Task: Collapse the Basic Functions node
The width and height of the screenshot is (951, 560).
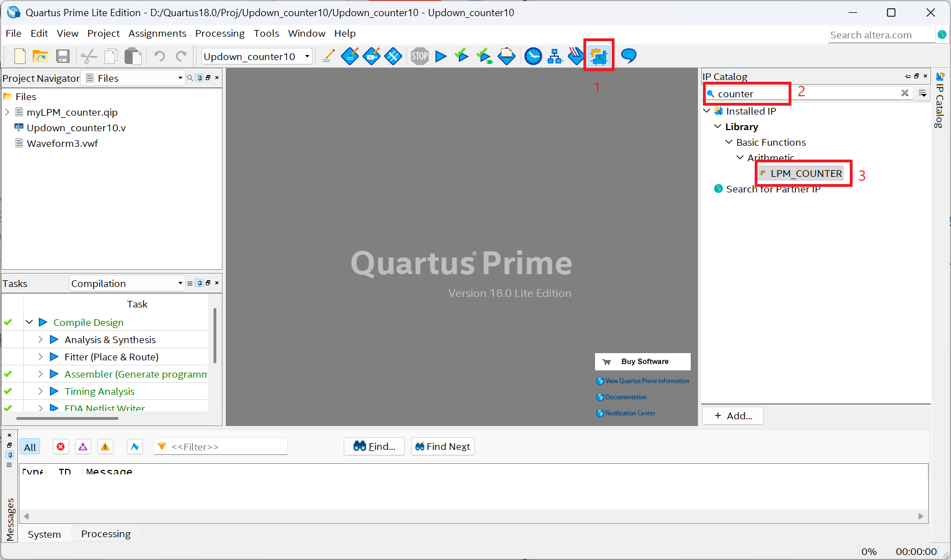Action: pyautogui.click(x=729, y=142)
